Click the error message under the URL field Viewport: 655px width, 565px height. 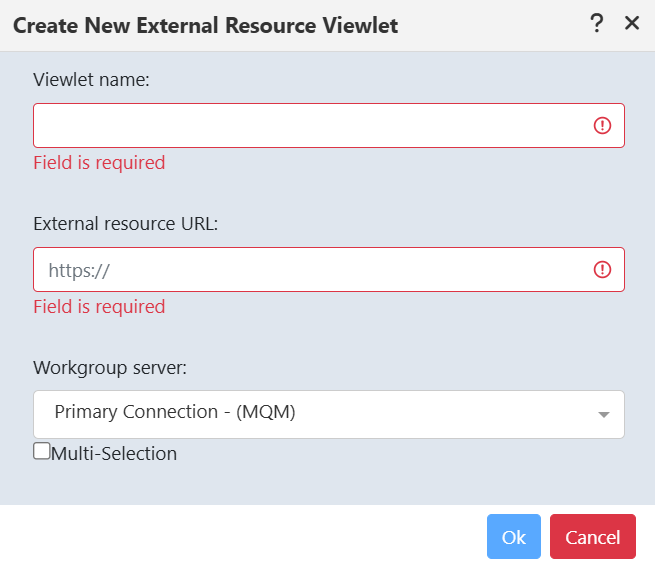coord(99,307)
